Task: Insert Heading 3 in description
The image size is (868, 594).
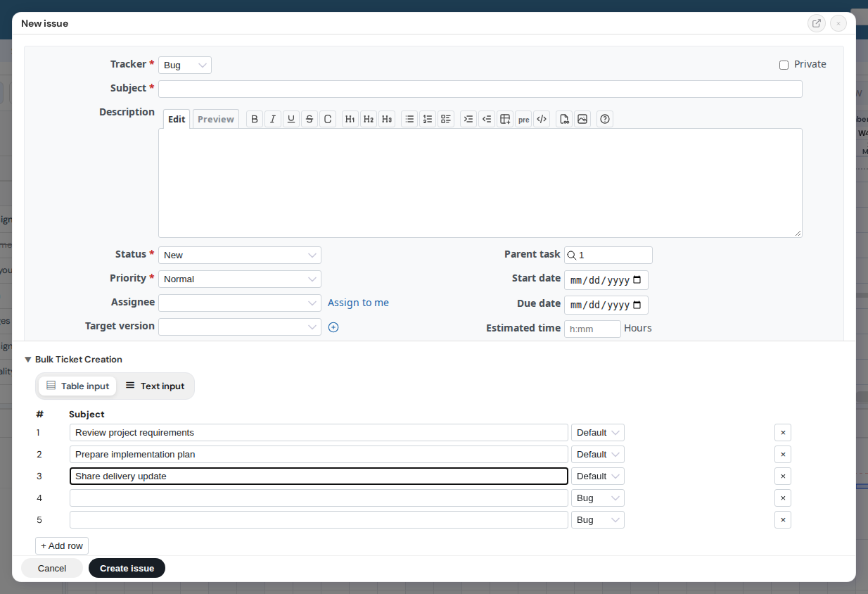Action: point(387,119)
